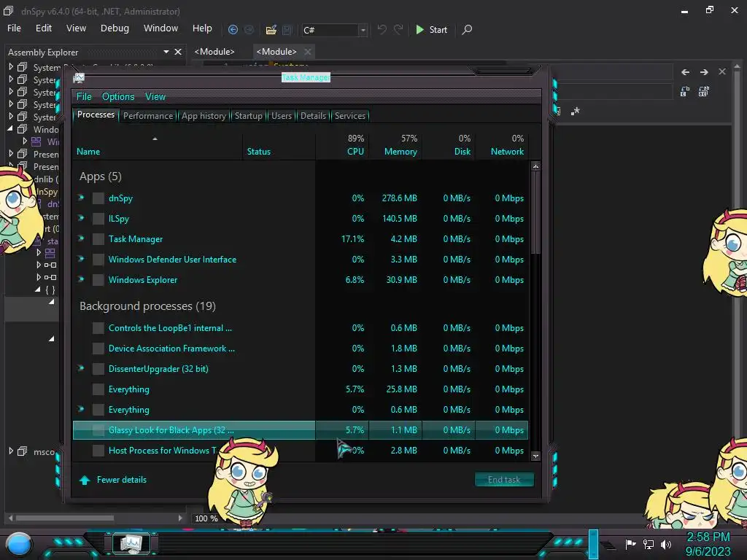
Task: Click the 100 % zoom box
Action: click(x=206, y=518)
